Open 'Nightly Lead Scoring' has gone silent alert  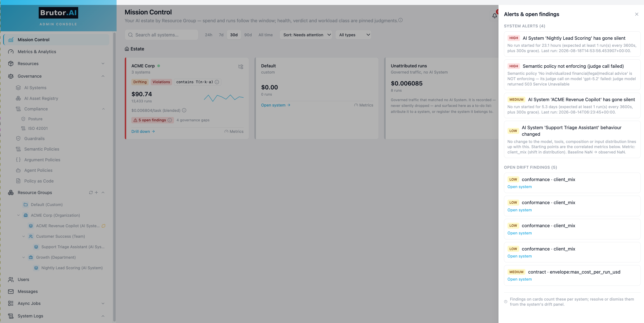tap(572, 44)
